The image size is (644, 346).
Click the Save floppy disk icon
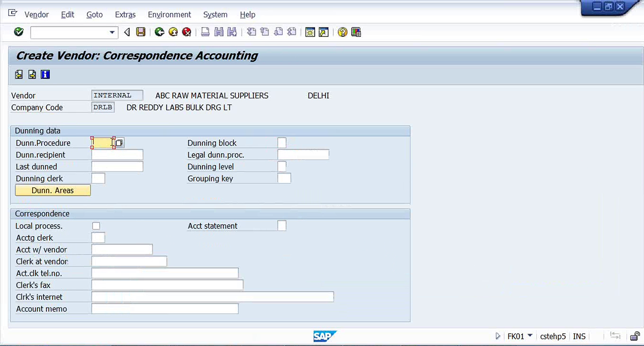tap(141, 32)
